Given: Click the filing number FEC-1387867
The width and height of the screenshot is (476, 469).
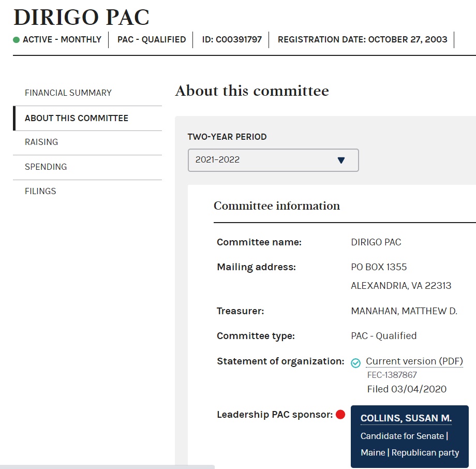Looking at the screenshot, I should pyautogui.click(x=392, y=375).
